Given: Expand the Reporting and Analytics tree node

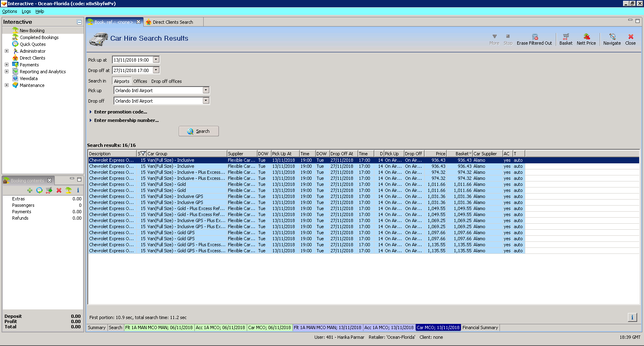Looking at the screenshot, I should pyautogui.click(x=6, y=72).
